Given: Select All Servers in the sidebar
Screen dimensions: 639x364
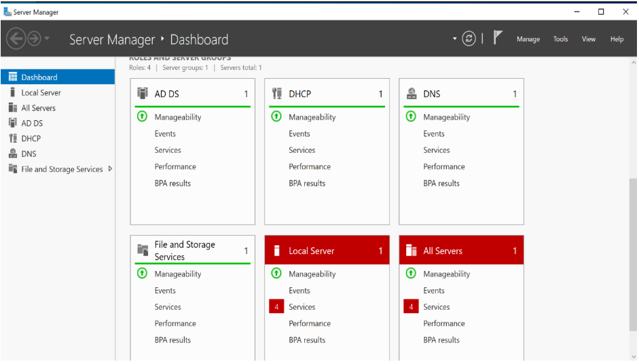Looking at the screenshot, I should 38,108.
